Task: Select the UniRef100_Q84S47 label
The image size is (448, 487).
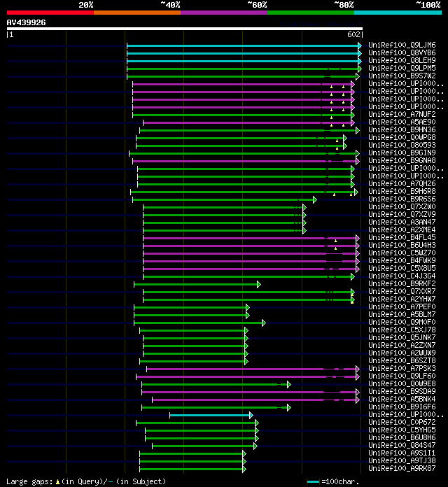Action: (x=402, y=445)
